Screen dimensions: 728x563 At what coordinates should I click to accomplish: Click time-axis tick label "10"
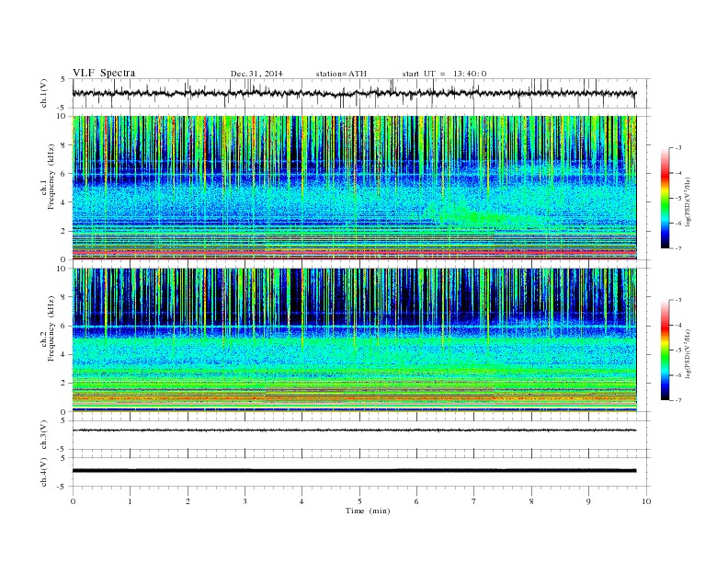coord(646,501)
